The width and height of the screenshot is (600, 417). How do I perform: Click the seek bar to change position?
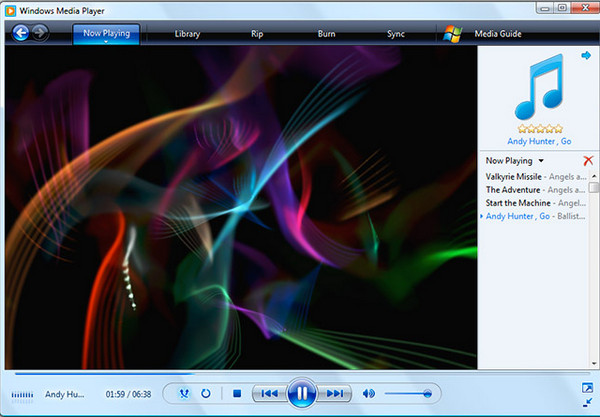[302, 373]
